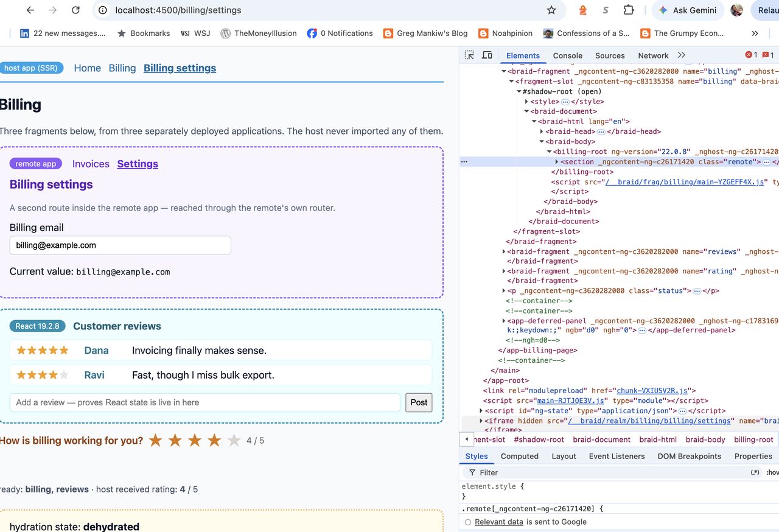Expand the script id ng-state node
The width and height of the screenshot is (779, 532).
click(x=481, y=411)
